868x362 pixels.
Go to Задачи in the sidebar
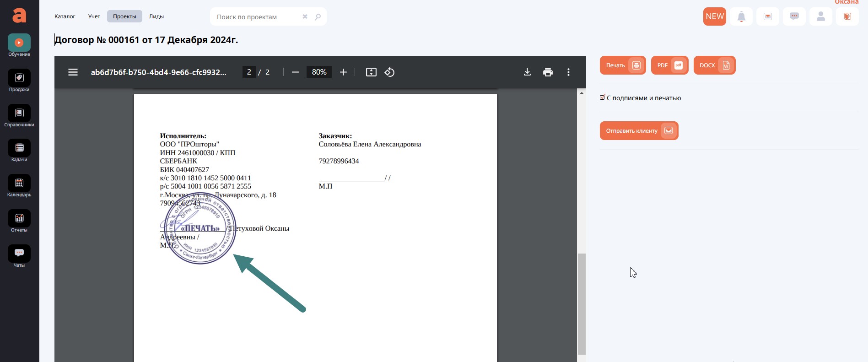pos(19,148)
